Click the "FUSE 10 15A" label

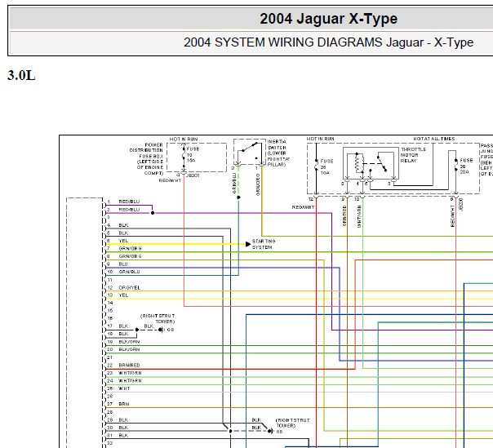pyautogui.click(x=193, y=155)
